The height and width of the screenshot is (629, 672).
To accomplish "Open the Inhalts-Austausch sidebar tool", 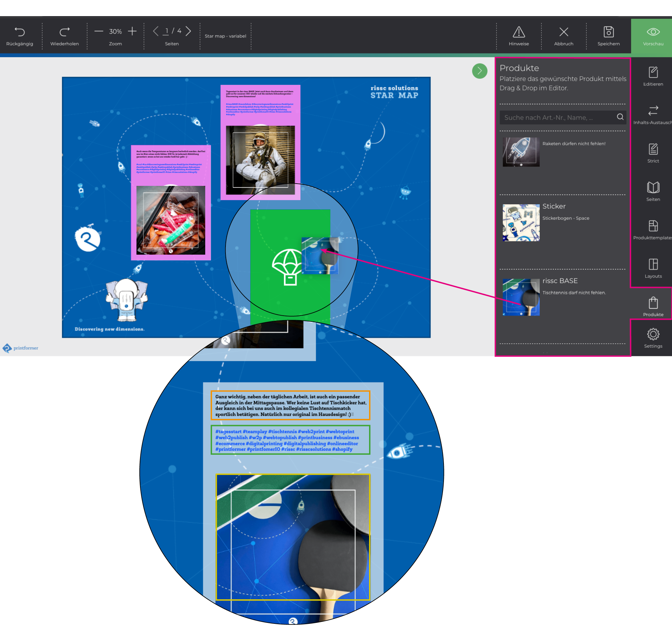I will click(x=653, y=111).
